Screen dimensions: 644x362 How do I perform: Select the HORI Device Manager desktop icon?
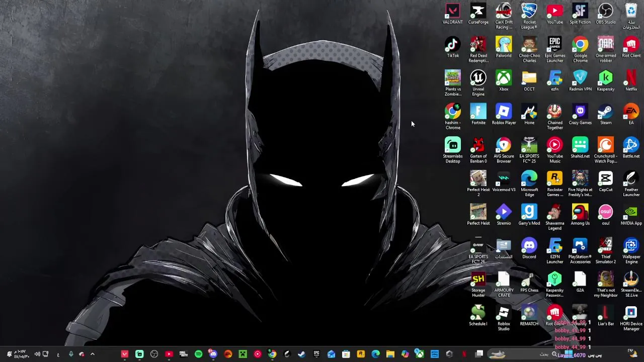[631, 318]
